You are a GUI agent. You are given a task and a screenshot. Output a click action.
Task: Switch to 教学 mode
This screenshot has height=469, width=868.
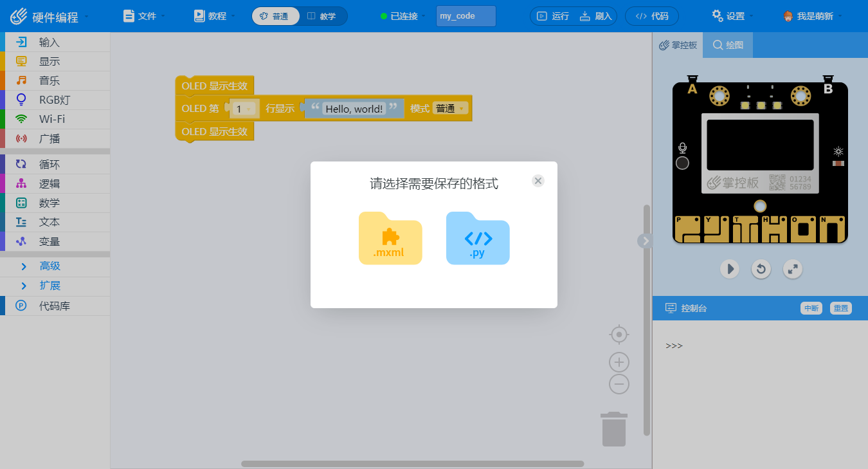pyautogui.click(x=323, y=16)
